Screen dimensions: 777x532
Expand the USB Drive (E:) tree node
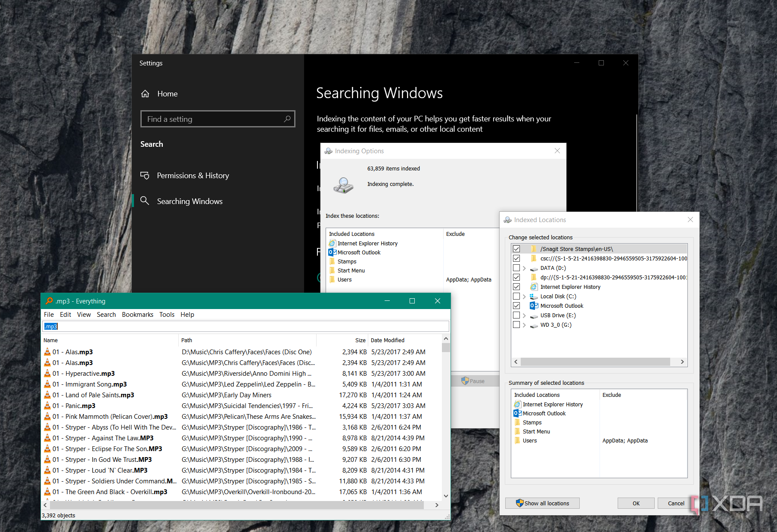pos(524,315)
